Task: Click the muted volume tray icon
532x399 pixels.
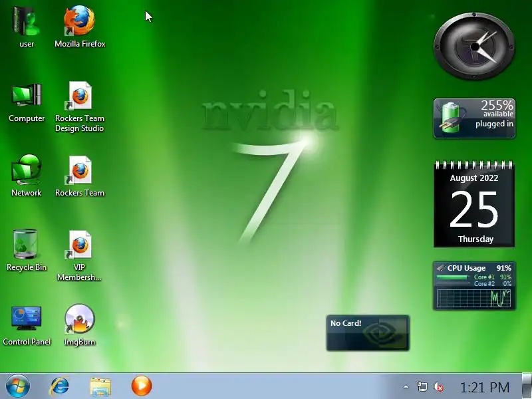Action: (438, 387)
